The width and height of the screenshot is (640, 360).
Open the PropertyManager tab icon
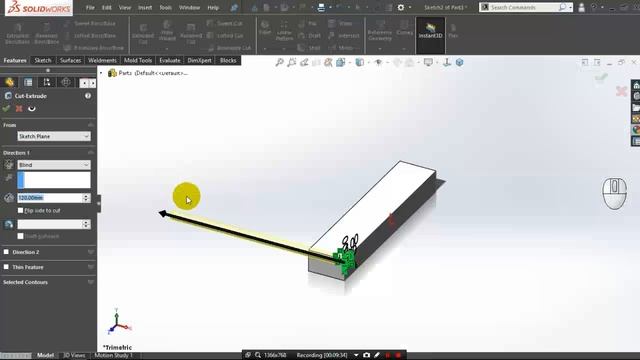click(28, 82)
